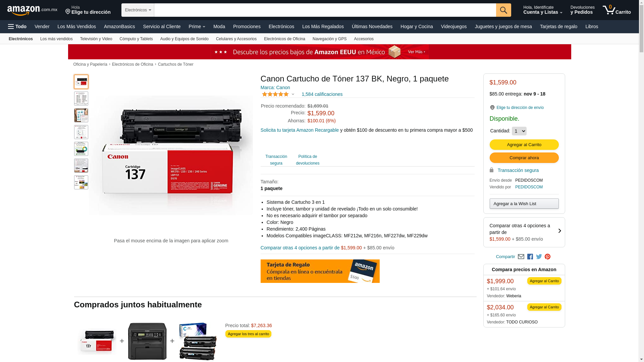This screenshot has height=362, width=644.
Task: Share product on Facebook icon
Action: coord(530,257)
